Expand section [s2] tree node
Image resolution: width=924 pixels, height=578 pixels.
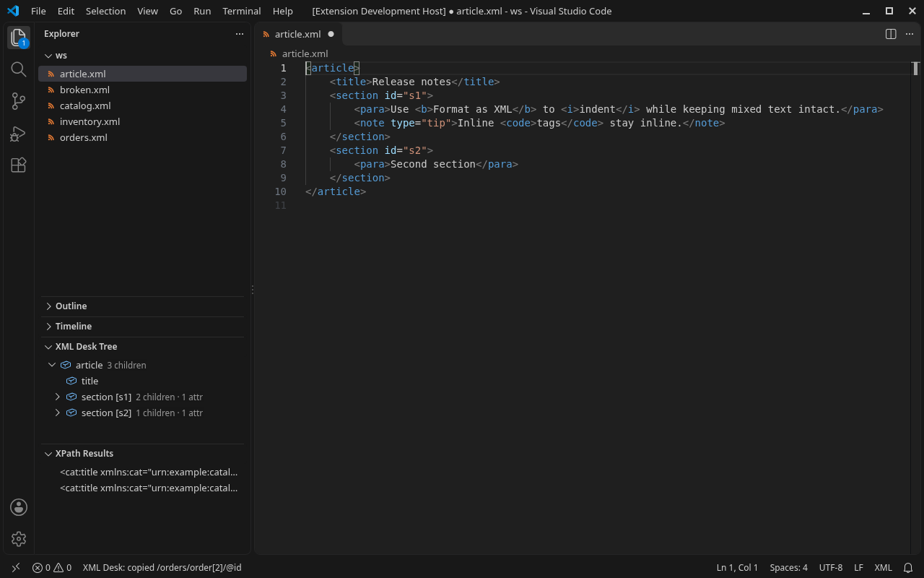[58, 413]
